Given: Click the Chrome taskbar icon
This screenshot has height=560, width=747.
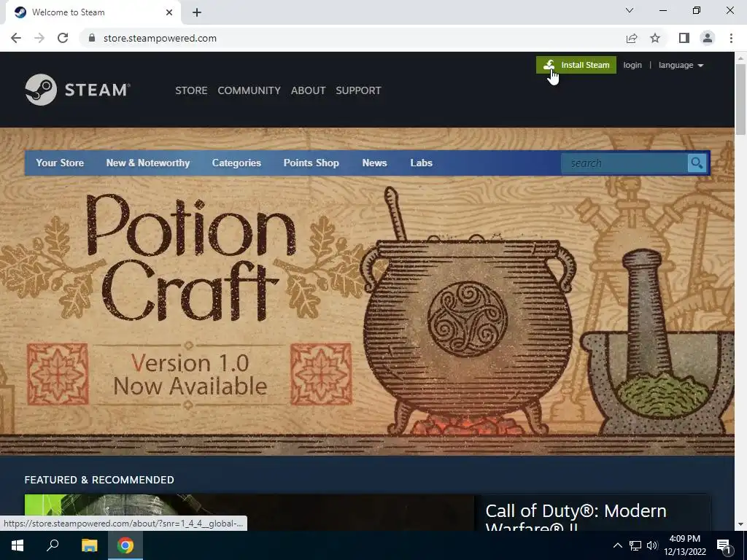Looking at the screenshot, I should click(x=125, y=545).
